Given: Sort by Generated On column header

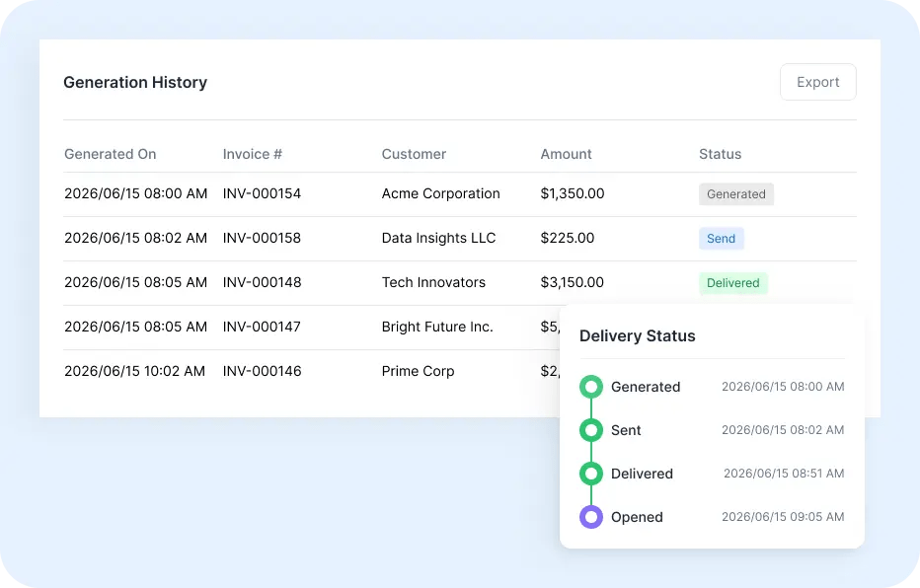Looking at the screenshot, I should [x=111, y=154].
